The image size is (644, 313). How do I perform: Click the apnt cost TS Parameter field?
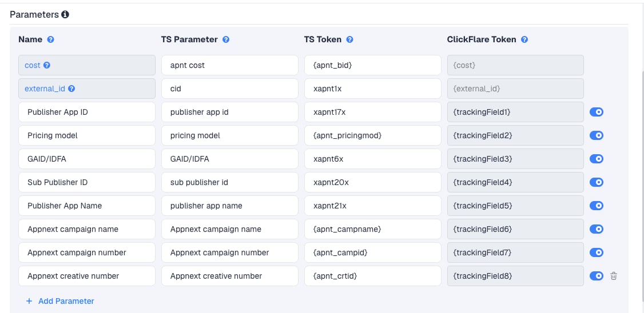(230, 65)
